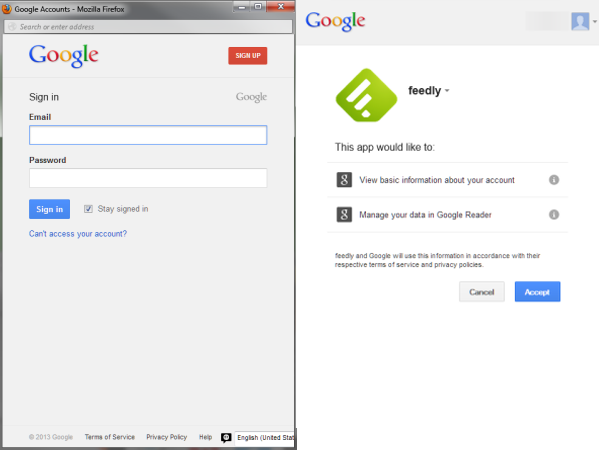Click the Firefox icon in title bar
This screenshot has width=600, height=450.
click(x=7, y=8)
